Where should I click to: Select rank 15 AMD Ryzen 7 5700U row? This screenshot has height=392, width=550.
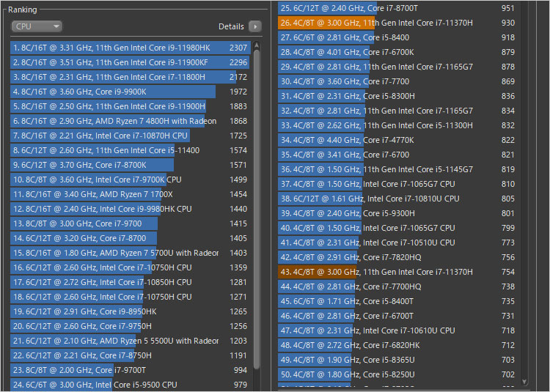[x=131, y=253]
